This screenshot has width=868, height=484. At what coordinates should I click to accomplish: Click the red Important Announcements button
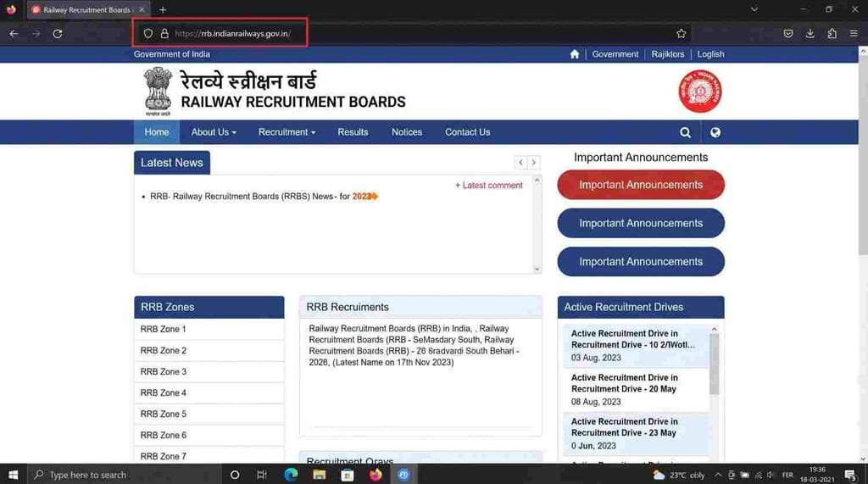(641, 185)
